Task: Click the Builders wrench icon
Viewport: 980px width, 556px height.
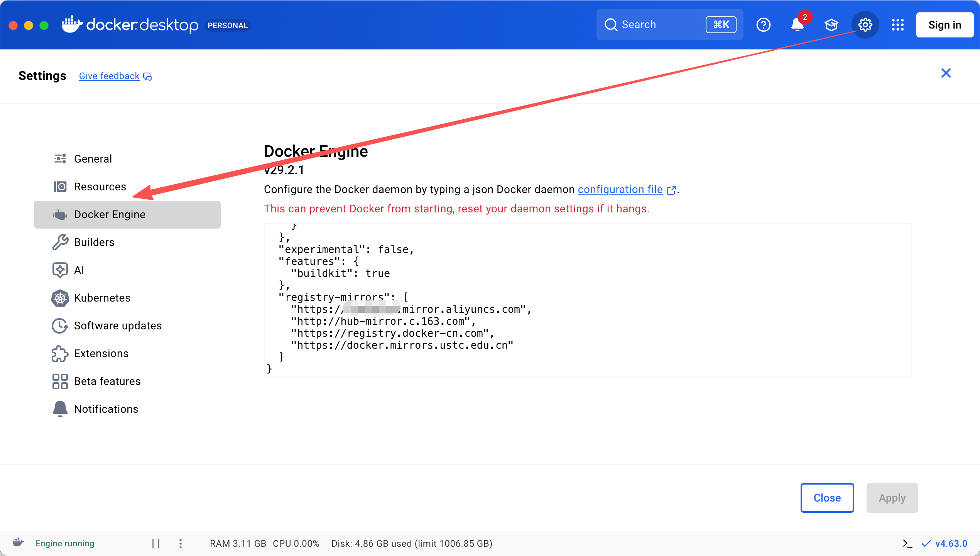Action: coord(60,242)
